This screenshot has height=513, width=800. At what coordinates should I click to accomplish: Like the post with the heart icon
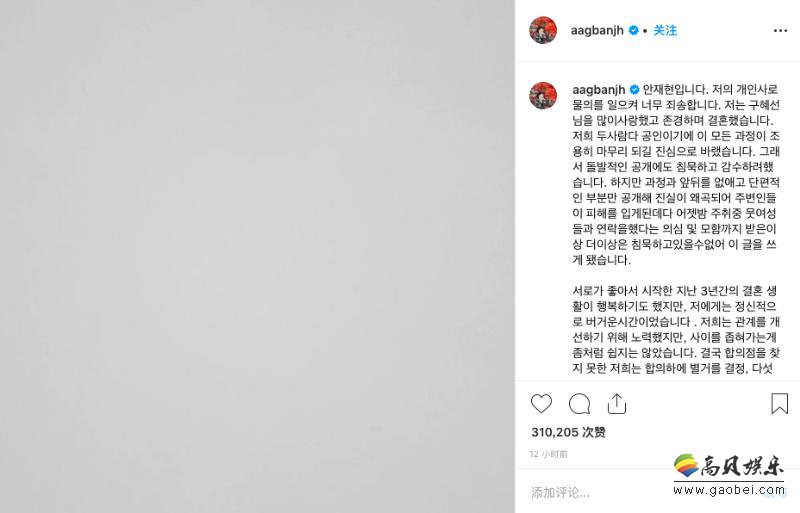541,404
